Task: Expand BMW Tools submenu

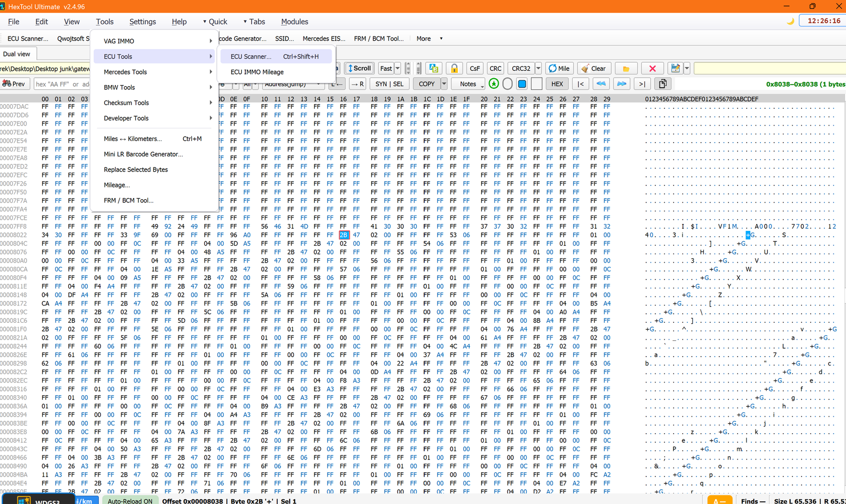Action: [x=154, y=87]
